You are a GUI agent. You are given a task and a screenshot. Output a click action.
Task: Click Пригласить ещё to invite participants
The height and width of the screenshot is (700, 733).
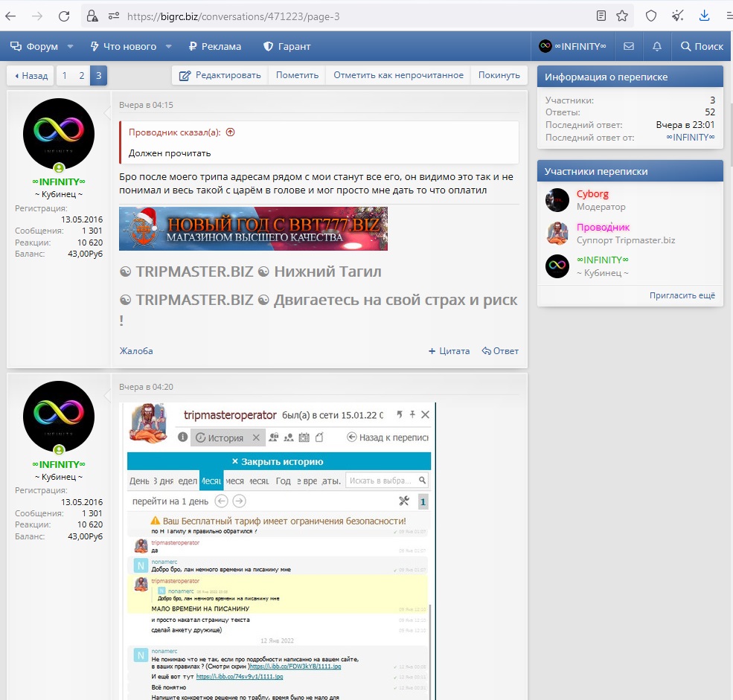pyautogui.click(x=682, y=295)
